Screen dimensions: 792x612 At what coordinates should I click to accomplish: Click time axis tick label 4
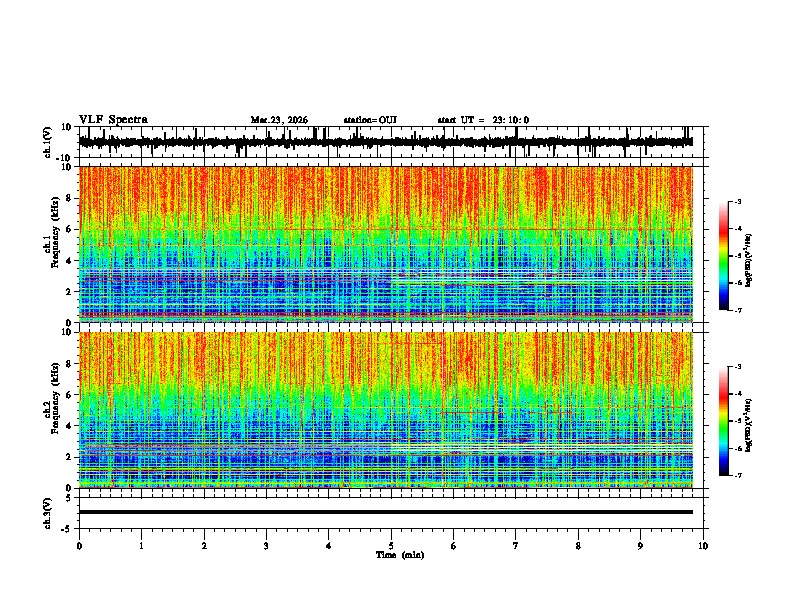[x=329, y=545]
